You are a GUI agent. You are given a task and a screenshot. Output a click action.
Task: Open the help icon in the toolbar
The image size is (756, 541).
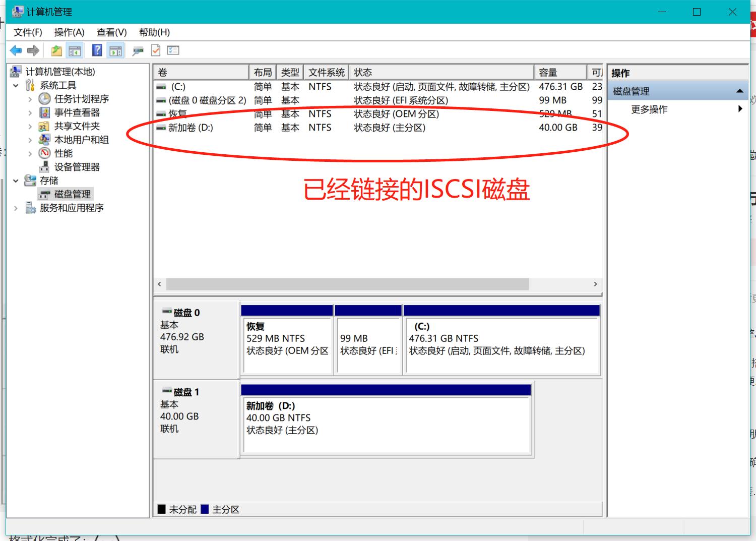pyautogui.click(x=96, y=50)
